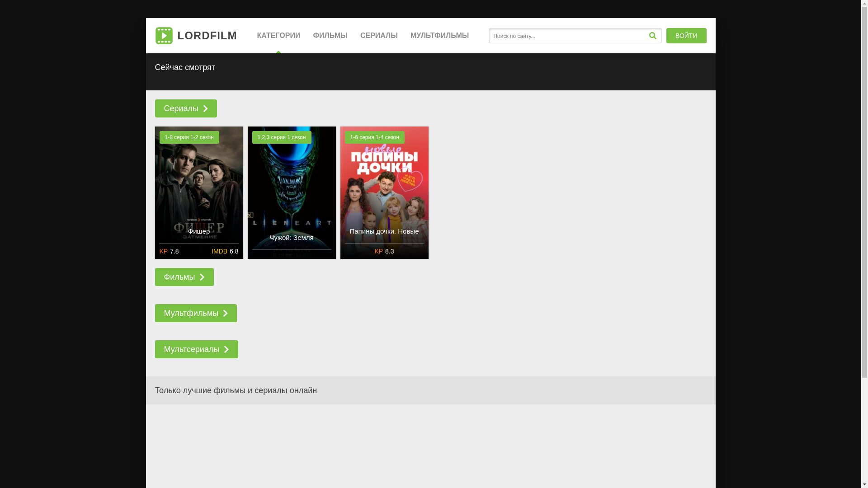Click the ВОЙТИ login button
This screenshot has width=868, height=488.
coord(686,36)
